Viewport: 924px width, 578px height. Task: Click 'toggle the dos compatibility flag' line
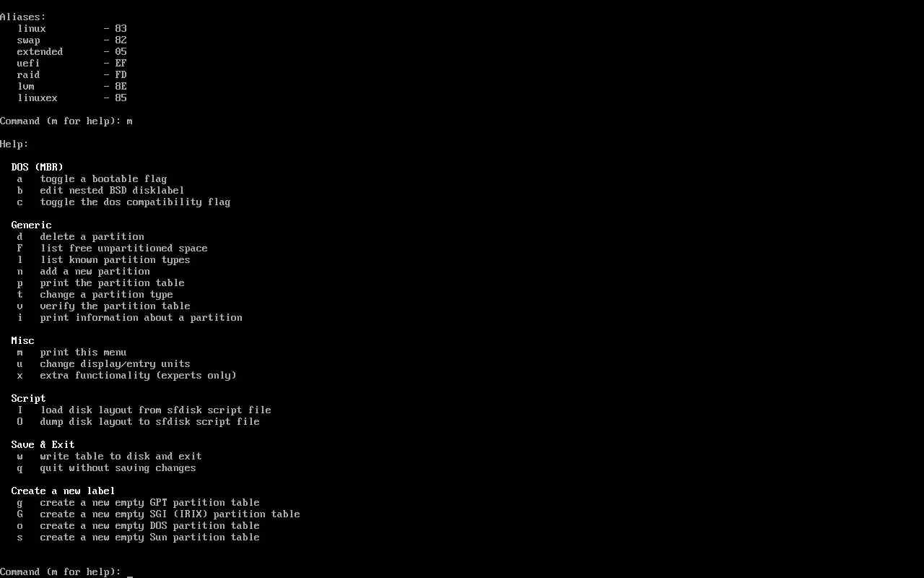click(123, 202)
